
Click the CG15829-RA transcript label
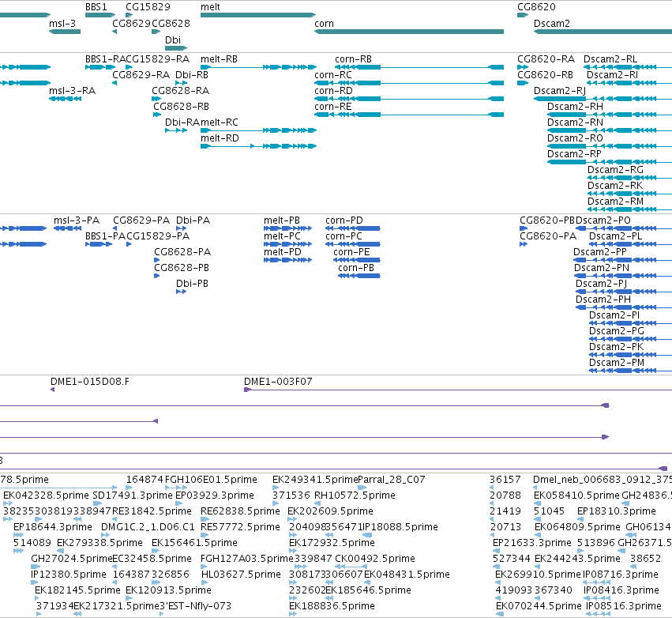[x=158, y=59]
